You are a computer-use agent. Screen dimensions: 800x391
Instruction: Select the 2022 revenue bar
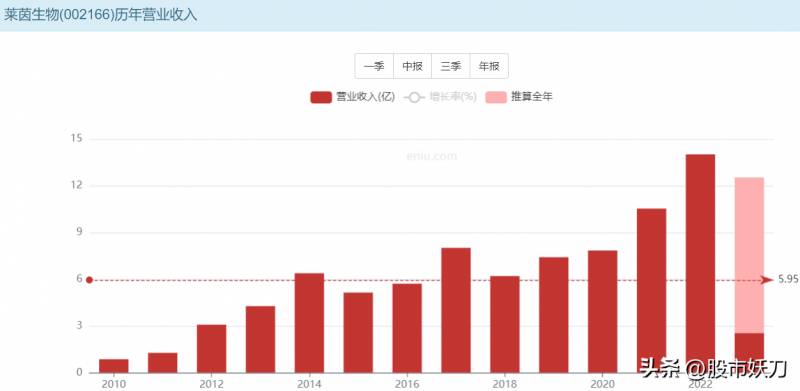point(701,263)
